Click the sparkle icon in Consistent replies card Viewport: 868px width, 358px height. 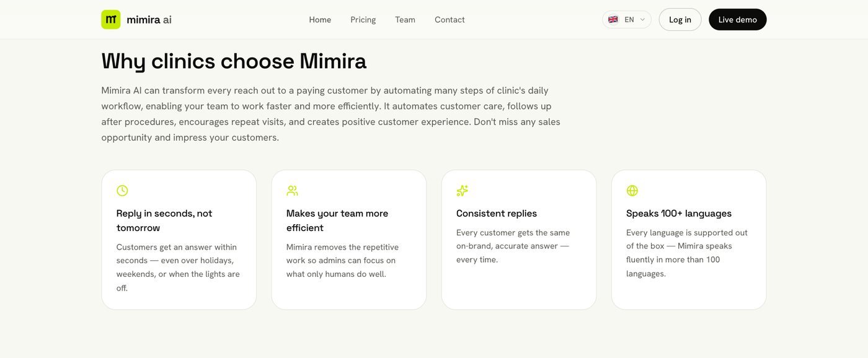pyautogui.click(x=462, y=191)
